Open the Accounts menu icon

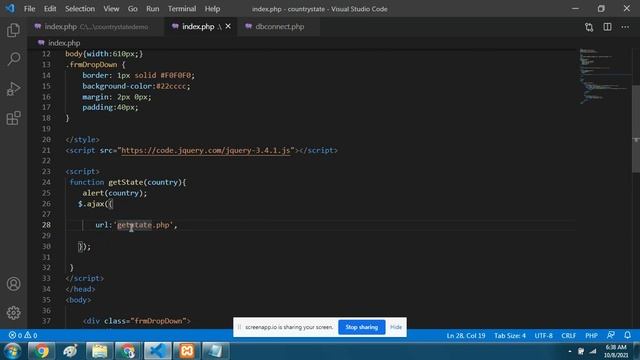13,284
